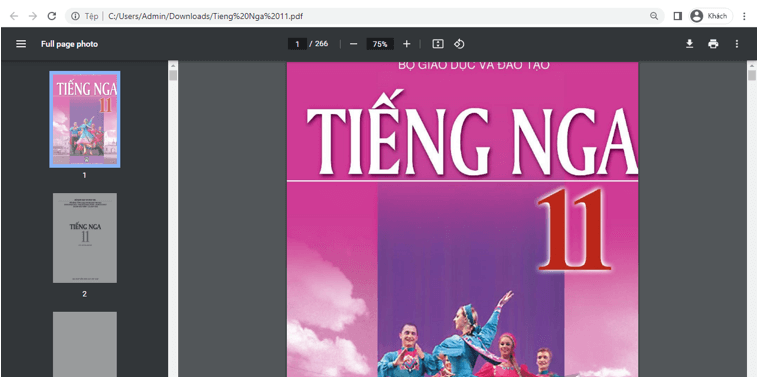Toggle the PDF sidebar hamburger menu
The image size is (770, 377).
point(21,44)
